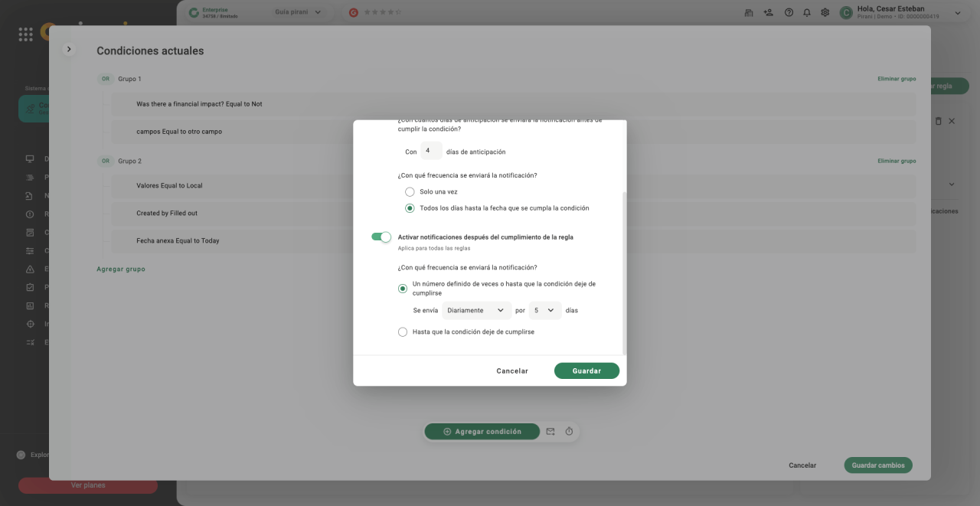This screenshot has height=506, width=980.
Task: Open the 'Guía pirani' dropdown in header
Action: pos(298,12)
